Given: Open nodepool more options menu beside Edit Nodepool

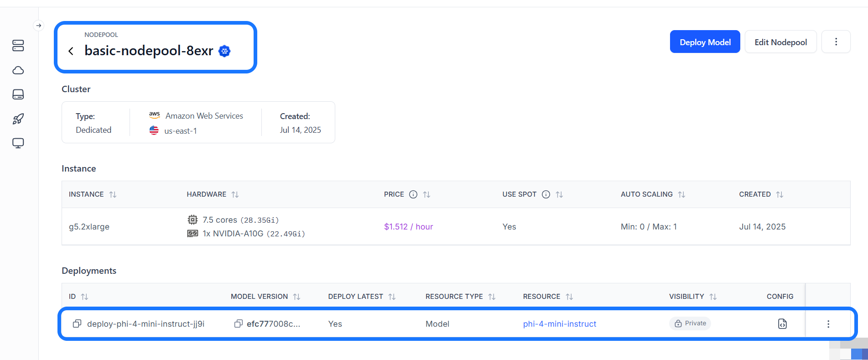Looking at the screenshot, I should click(x=836, y=42).
